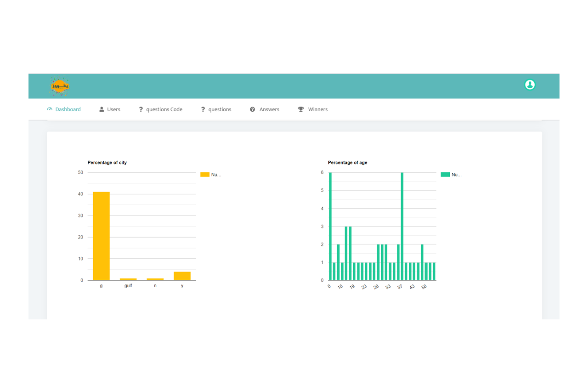
Task: Click the green bar at age 37
Action: coord(402,226)
